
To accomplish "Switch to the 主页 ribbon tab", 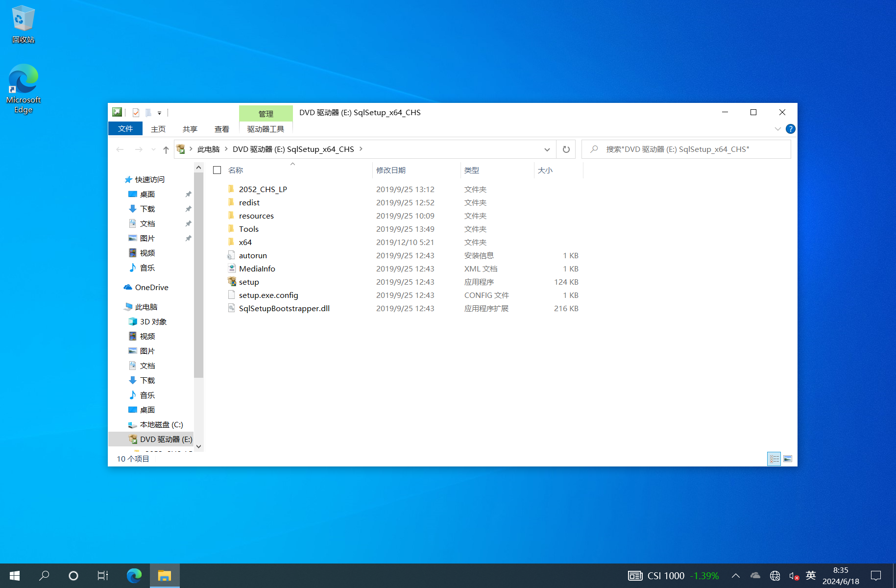I will click(158, 129).
